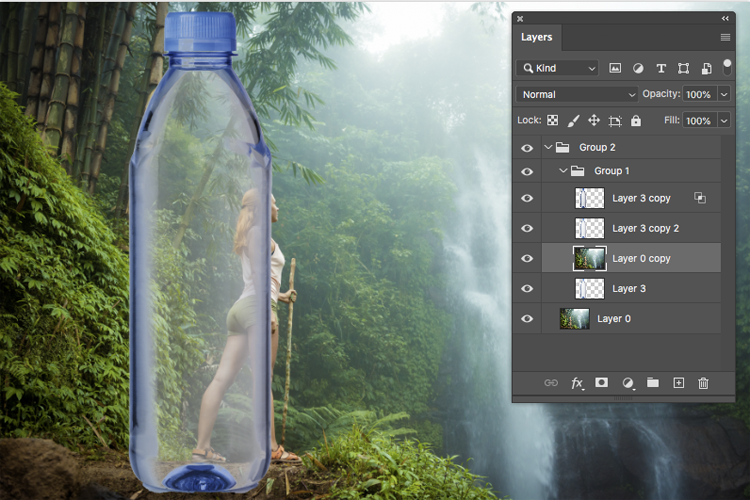
Task: Lock position move icon
Action: point(594,120)
